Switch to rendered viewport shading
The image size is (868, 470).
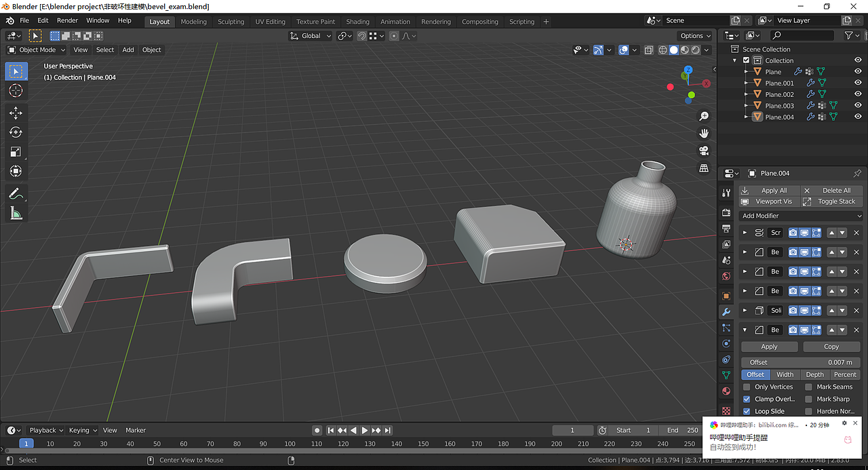pyautogui.click(x=696, y=50)
